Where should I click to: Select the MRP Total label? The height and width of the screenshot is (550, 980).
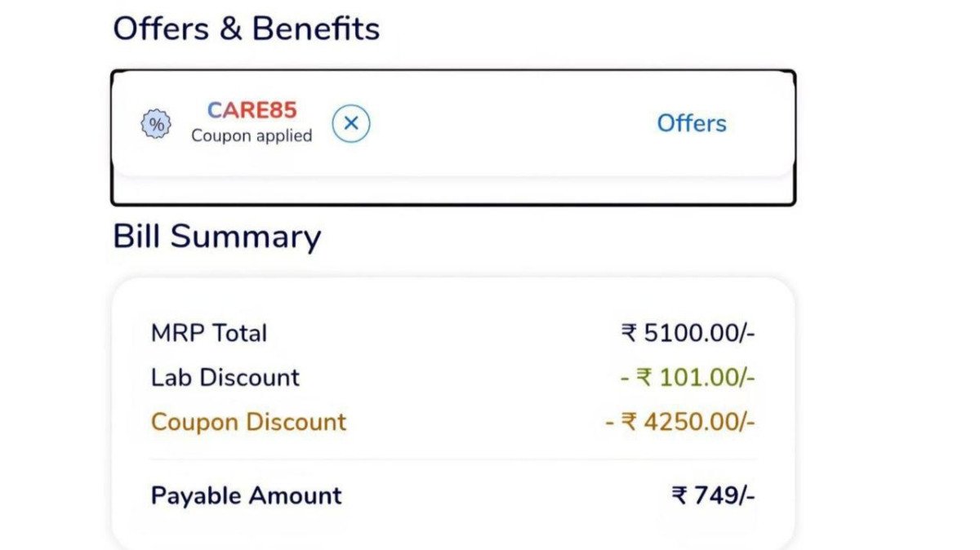tap(209, 333)
